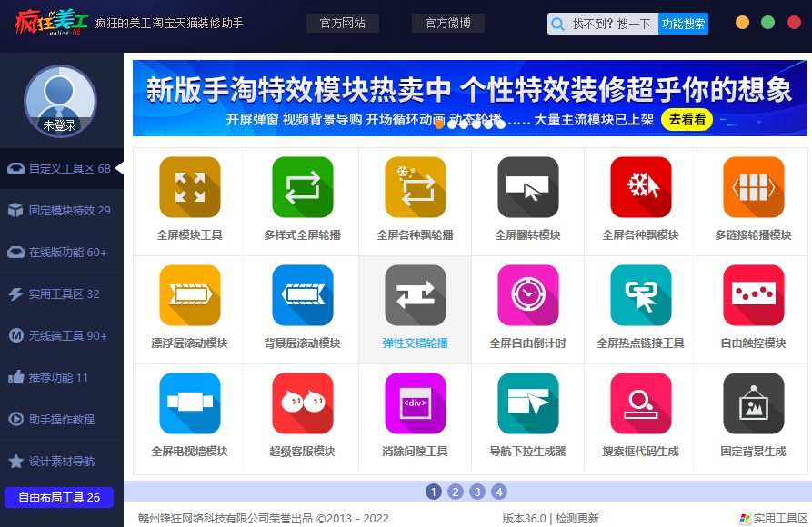The image size is (812, 527).
Task: Open the 导航下拉生成器 generator
Action: [x=527, y=403]
